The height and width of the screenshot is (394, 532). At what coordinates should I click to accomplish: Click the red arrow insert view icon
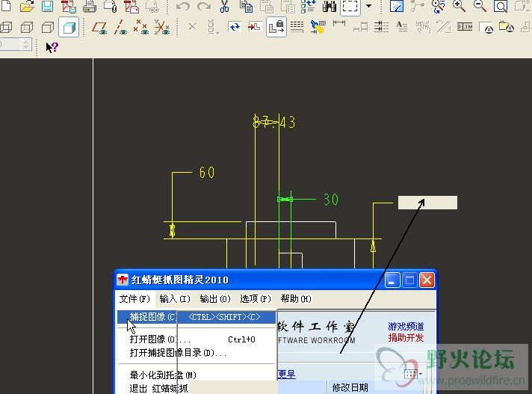[x=255, y=26]
